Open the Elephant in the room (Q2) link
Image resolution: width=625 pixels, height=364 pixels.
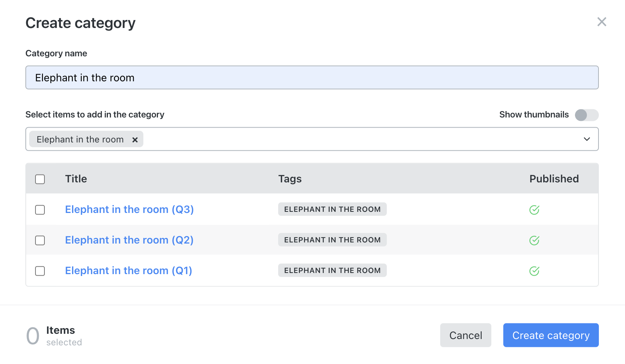pos(129,240)
